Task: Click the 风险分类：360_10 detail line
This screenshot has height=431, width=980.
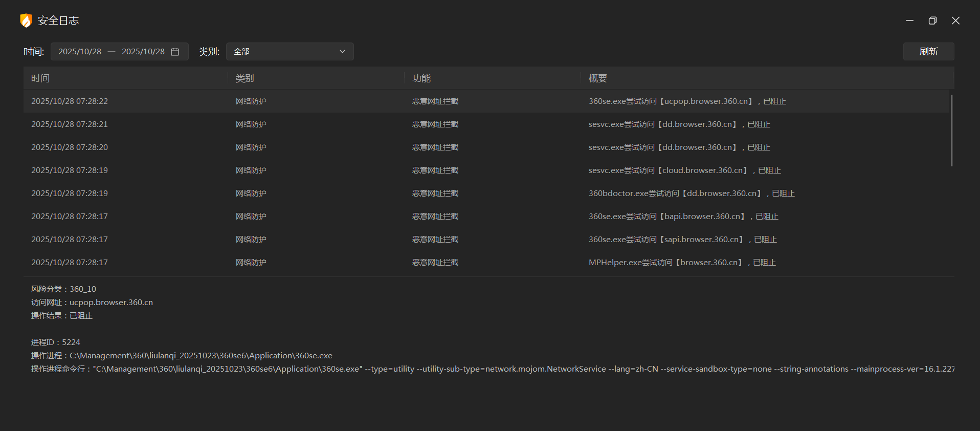Action: 63,289
